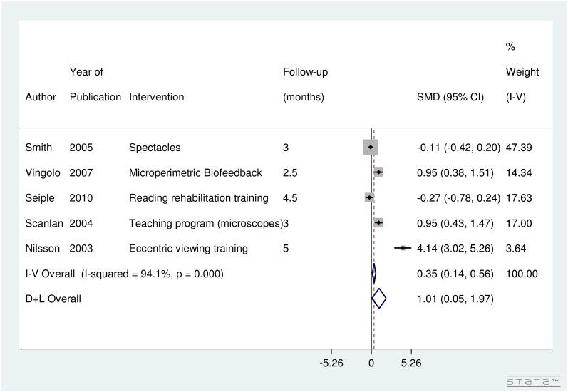
Task: Click the Nilsson study point marker
Action: [x=403, y=248]
